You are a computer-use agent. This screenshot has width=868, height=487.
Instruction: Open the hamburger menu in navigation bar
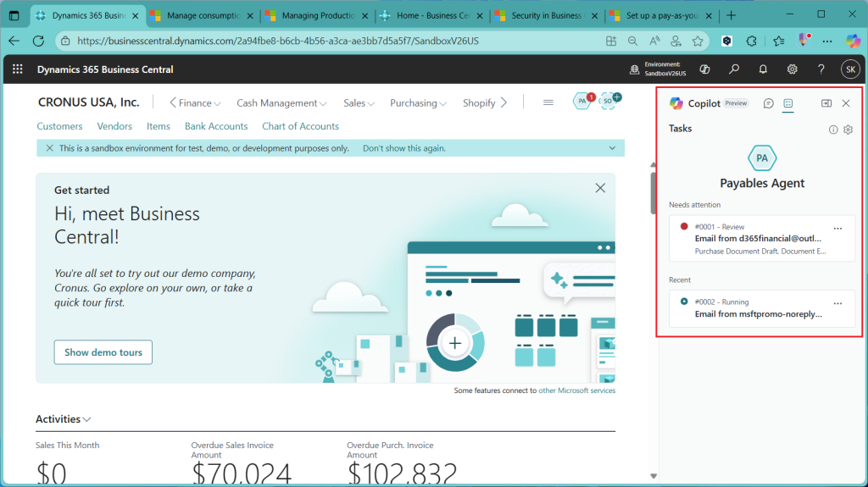548,102
